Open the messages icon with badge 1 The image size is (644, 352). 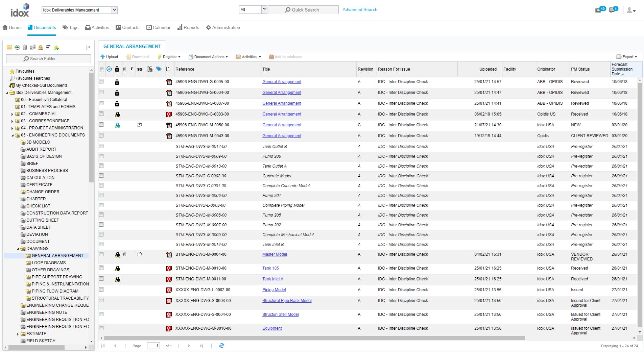[x=613, y=10]
